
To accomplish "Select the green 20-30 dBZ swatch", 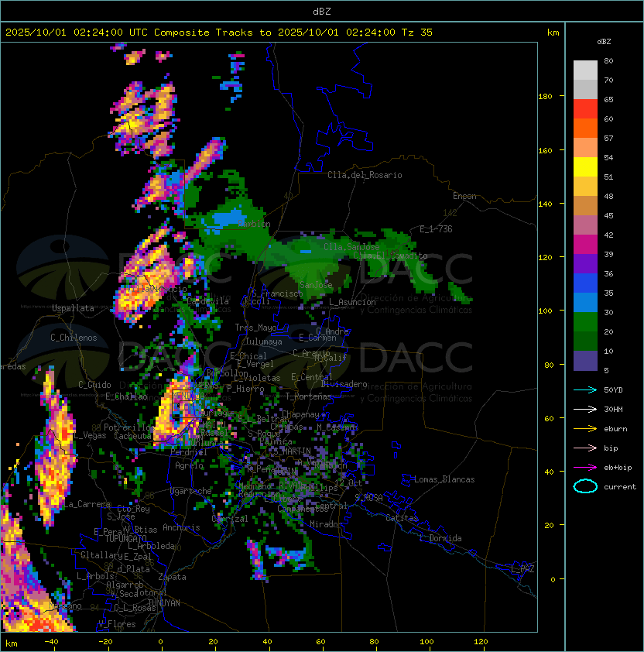I will (585, 322).
